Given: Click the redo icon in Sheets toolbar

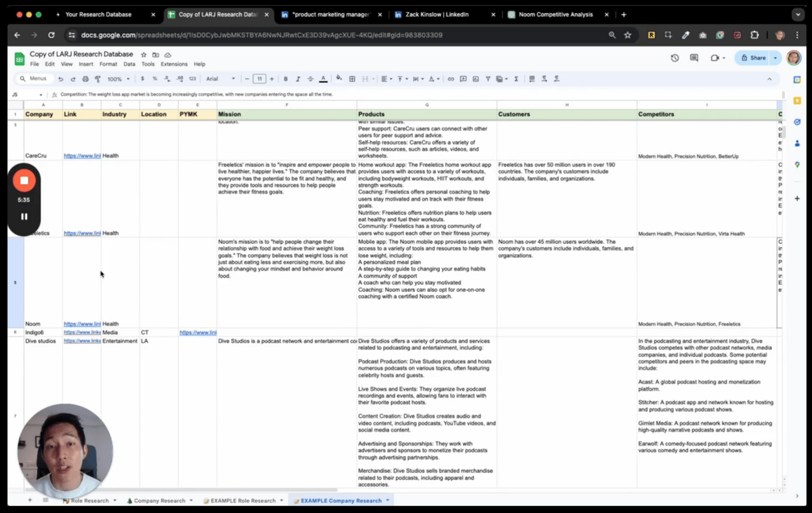Looking at the screenshot, I should point(73,79).
